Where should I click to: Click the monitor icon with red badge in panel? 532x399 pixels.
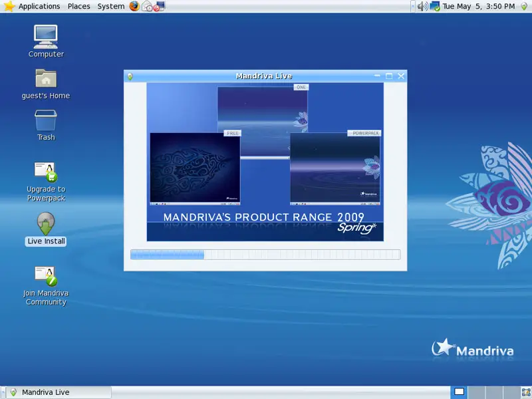click(x=159, y=6)
